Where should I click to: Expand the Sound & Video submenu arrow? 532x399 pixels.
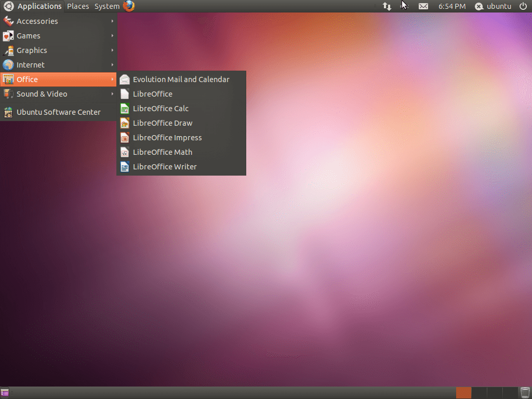(x=112, y=94)
